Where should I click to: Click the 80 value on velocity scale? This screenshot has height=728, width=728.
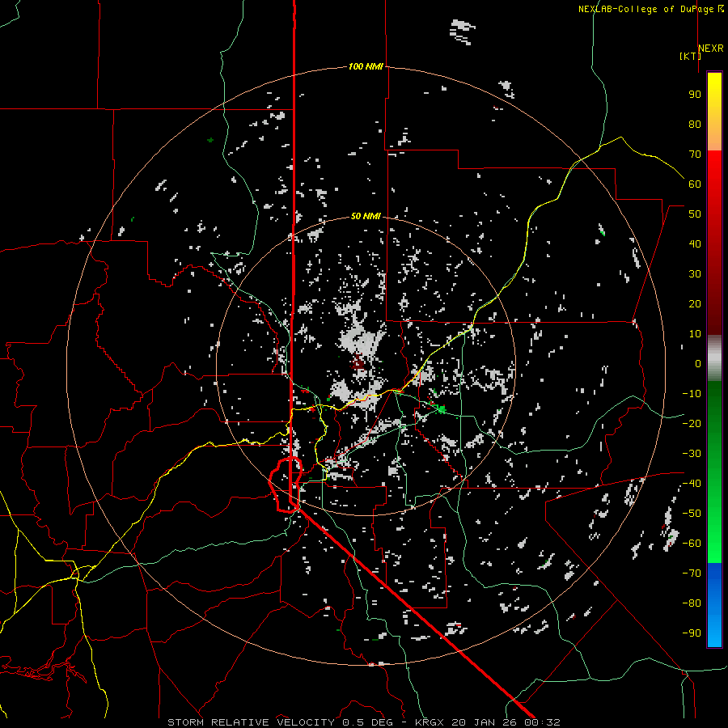tap(695, 125)
